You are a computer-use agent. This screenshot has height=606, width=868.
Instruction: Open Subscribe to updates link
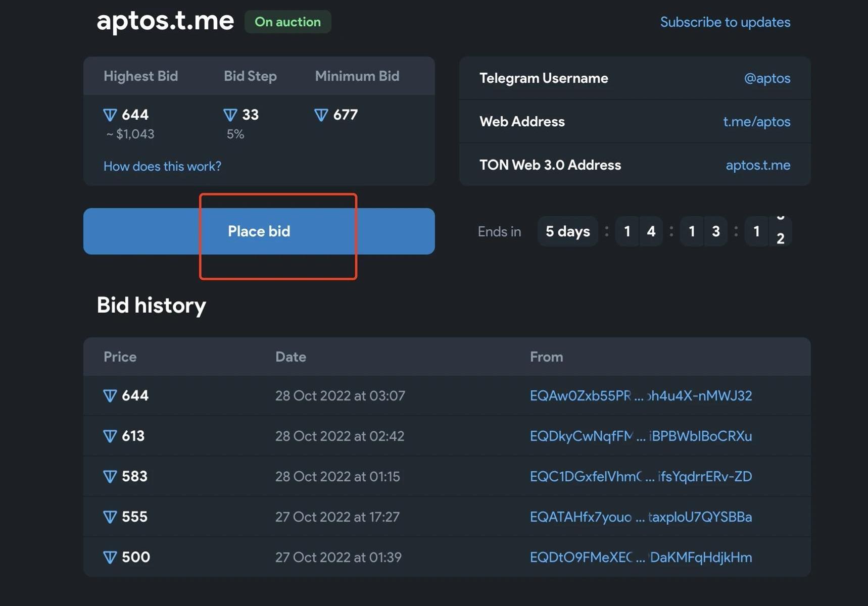(x=725, y=22)
